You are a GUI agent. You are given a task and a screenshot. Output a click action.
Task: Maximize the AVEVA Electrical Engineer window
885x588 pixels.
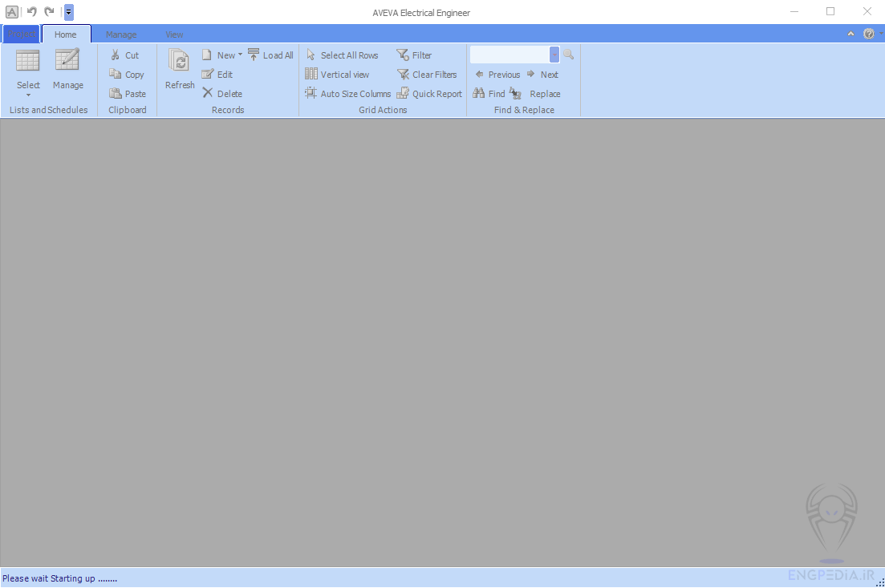tap(830, 11)
